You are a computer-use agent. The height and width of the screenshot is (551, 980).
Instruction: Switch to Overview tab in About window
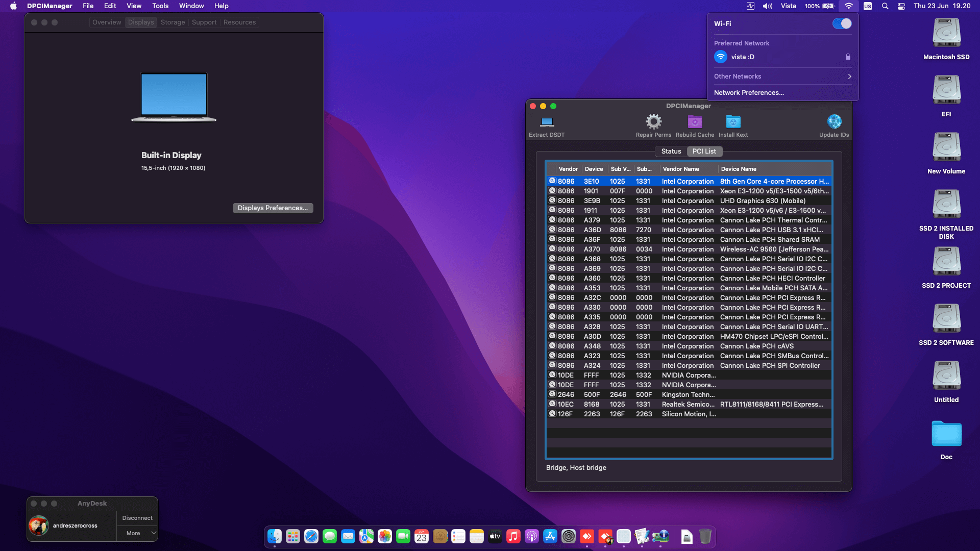point(107,22)
